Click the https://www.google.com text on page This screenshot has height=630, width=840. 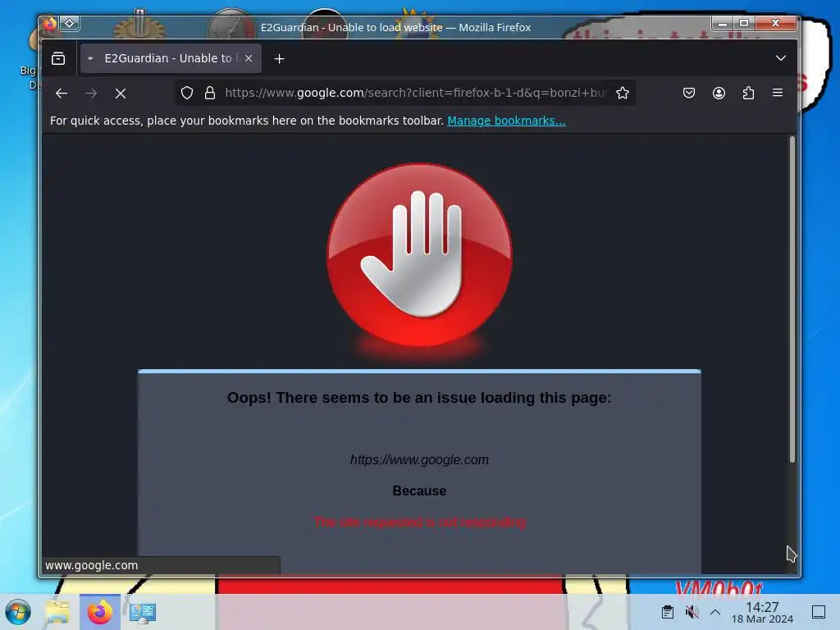[419, 459]
